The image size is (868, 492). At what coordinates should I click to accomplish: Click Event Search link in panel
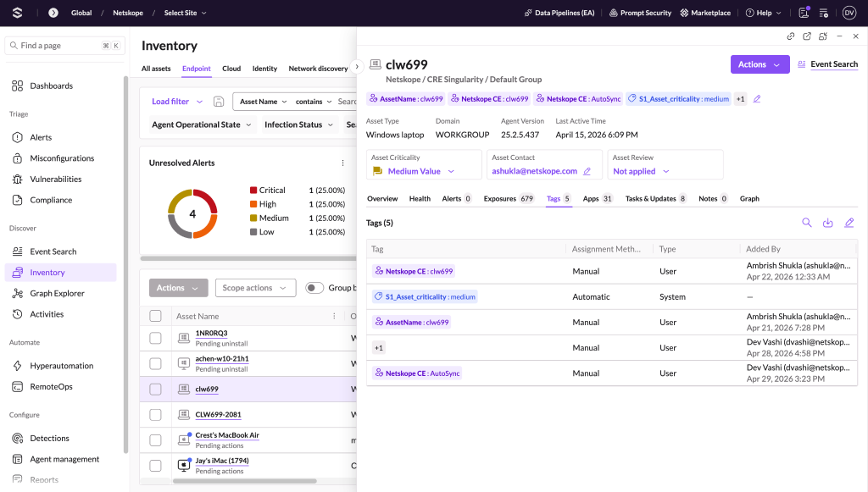(x=834, y=64)
